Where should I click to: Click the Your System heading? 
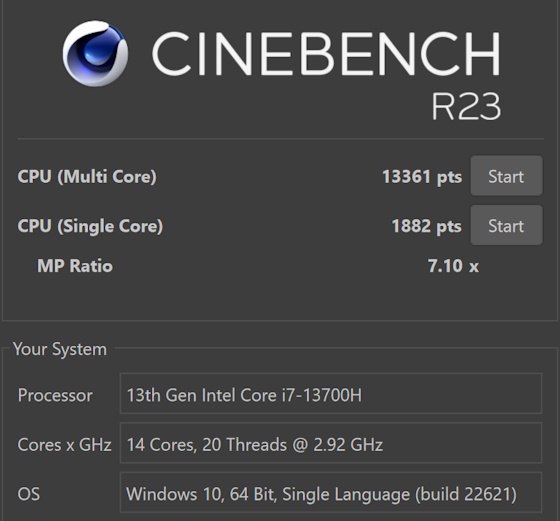60,349
